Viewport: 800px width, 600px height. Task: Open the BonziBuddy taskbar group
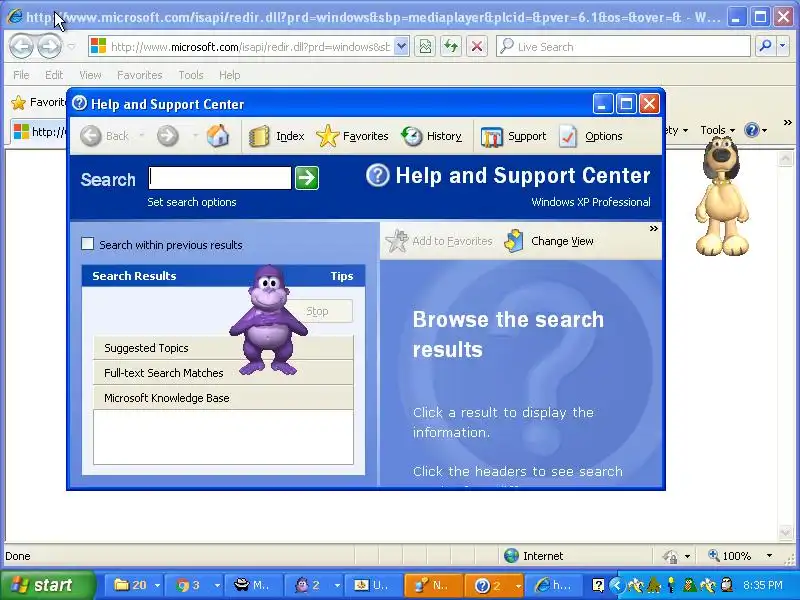pyautogui.click(x=315, y=585)
